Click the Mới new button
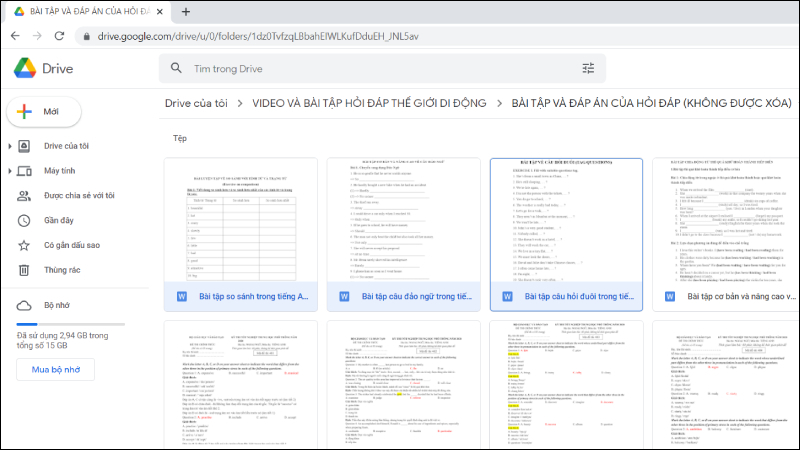Viewport: 800px width, 450px height. point(44,112)
